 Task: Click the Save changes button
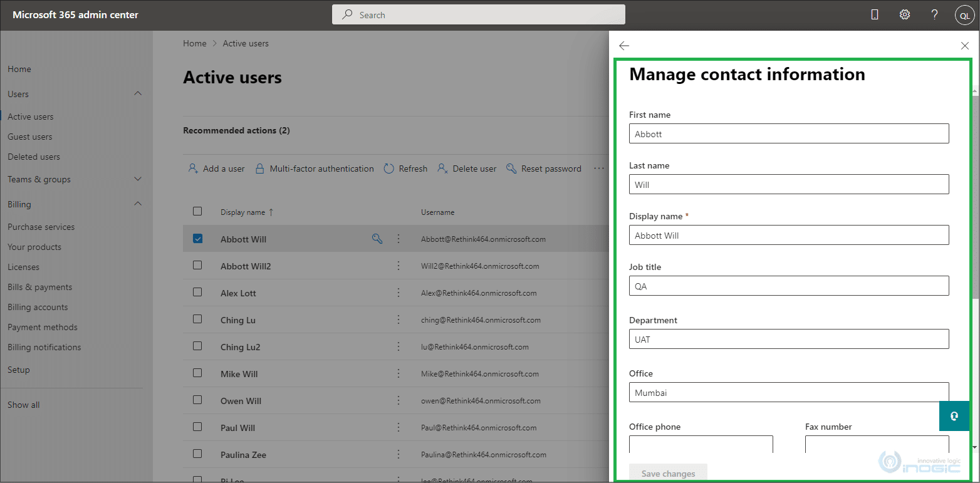point(668,473)
